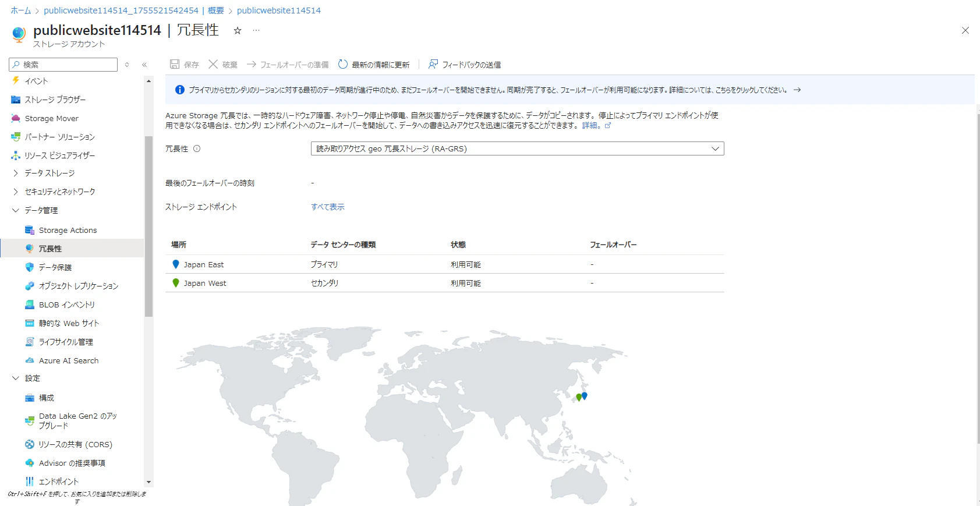Click the セカンダリ cell

(x=324, y=283)
